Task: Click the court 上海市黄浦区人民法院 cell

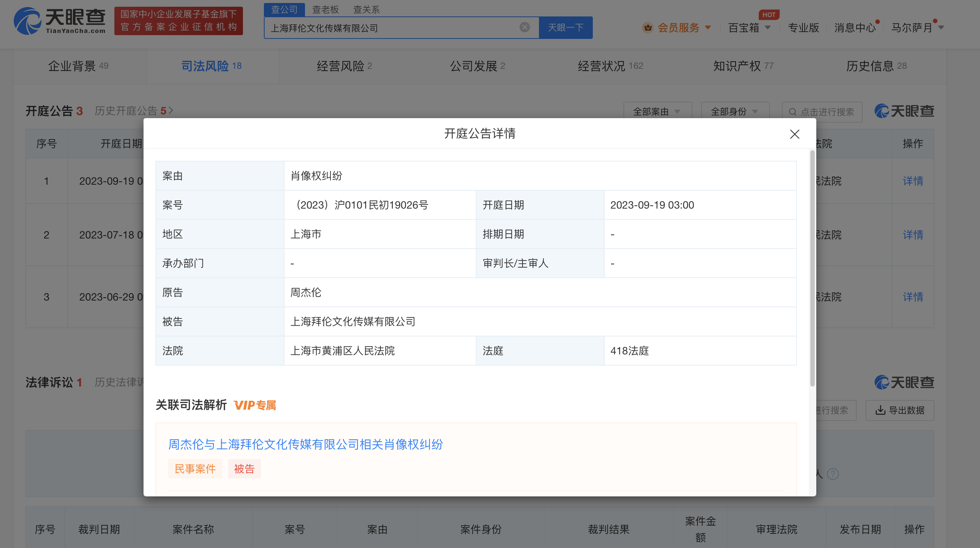Action: point(380,351)
